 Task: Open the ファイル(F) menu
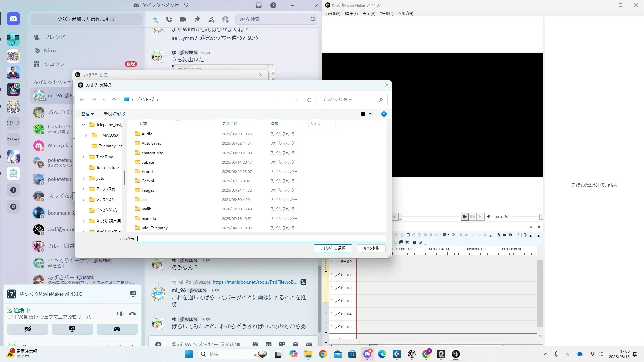[332, 14]
